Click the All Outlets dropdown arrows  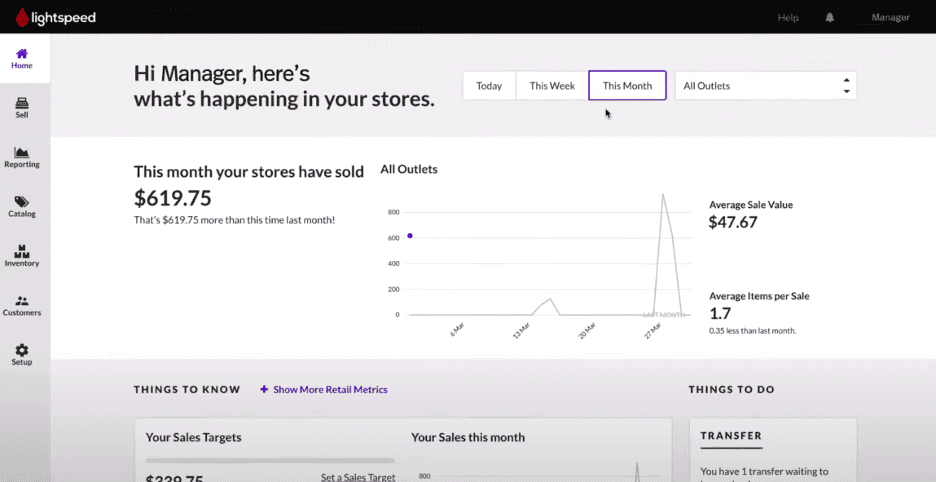click(846, 86)
